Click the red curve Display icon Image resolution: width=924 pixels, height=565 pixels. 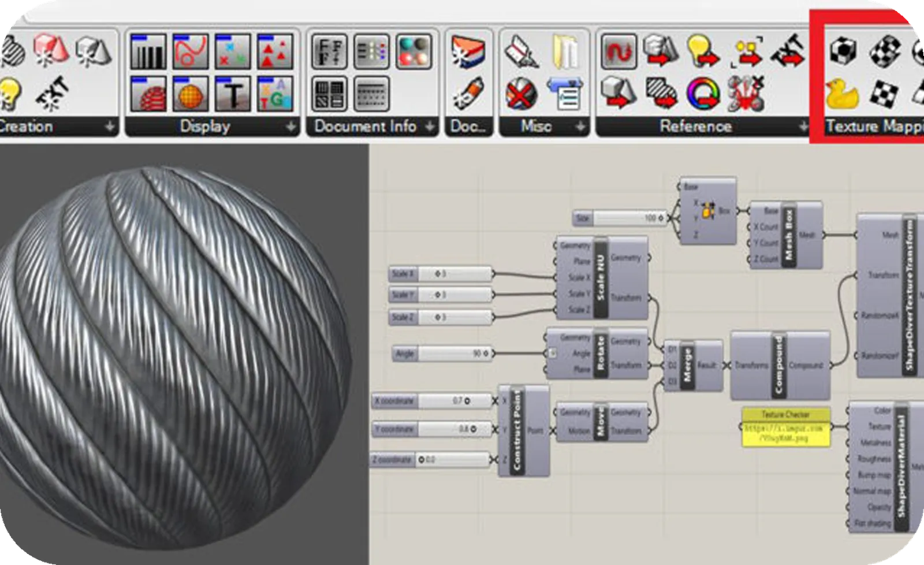point(190,51)
